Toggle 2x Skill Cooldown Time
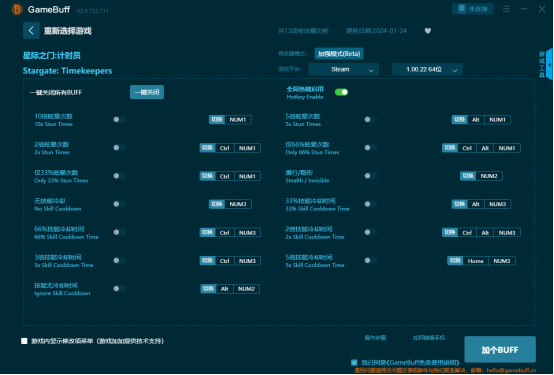The height and width of the screenshot is (375, 554). 371,232
